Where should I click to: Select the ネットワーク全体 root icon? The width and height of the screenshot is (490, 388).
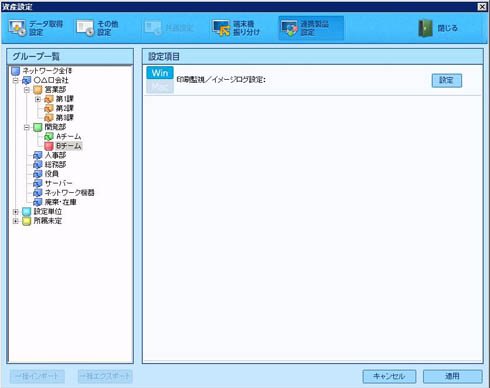tap(16, 71)
